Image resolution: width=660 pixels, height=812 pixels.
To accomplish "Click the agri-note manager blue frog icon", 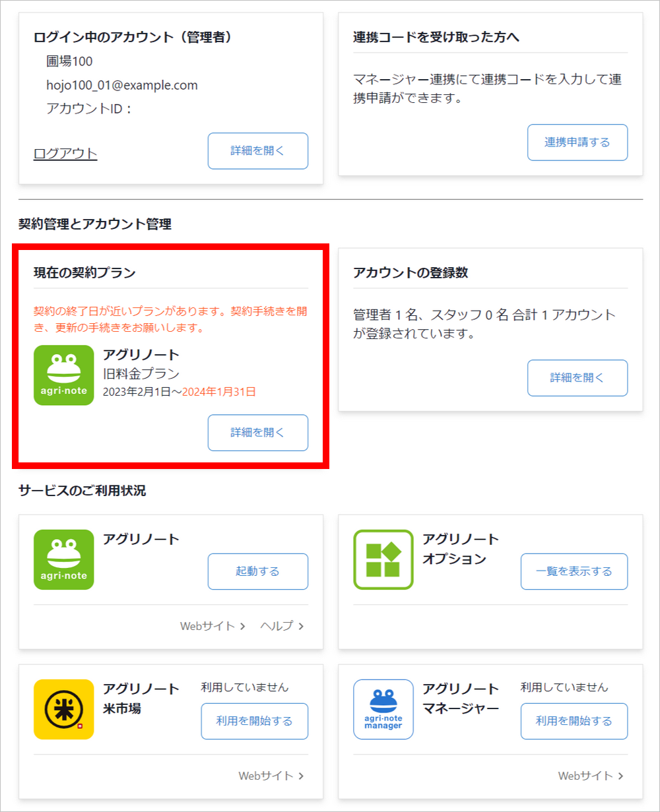I will coord(383,709).
